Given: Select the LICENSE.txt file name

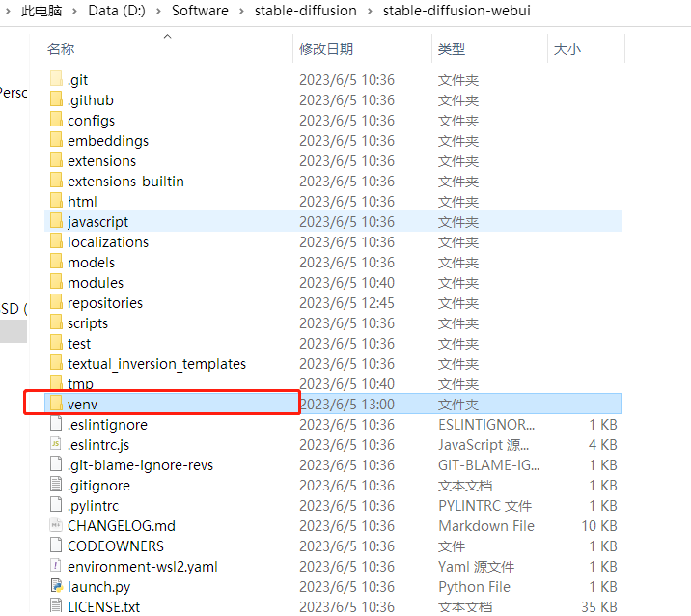Looking at the screenshot, I should tap(103, 606).
